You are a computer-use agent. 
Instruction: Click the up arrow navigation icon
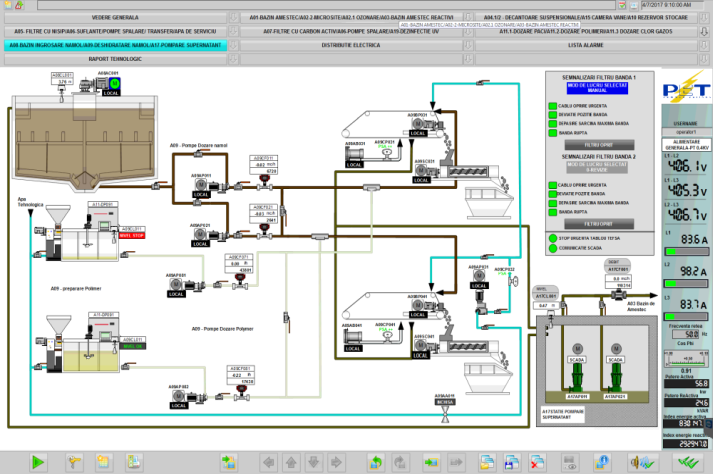[291, 463]
